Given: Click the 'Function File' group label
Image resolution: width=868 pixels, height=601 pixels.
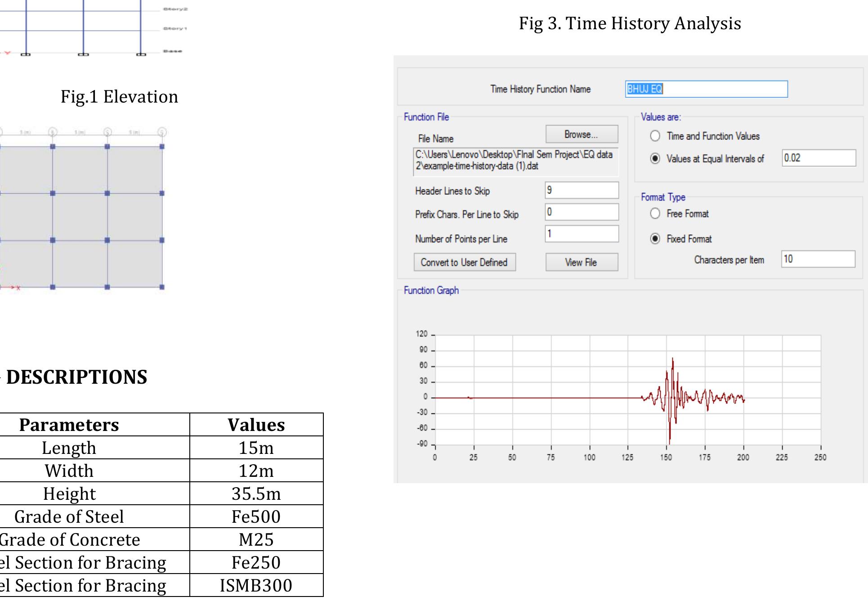Looking at the screenshot, I should point(426,117).
